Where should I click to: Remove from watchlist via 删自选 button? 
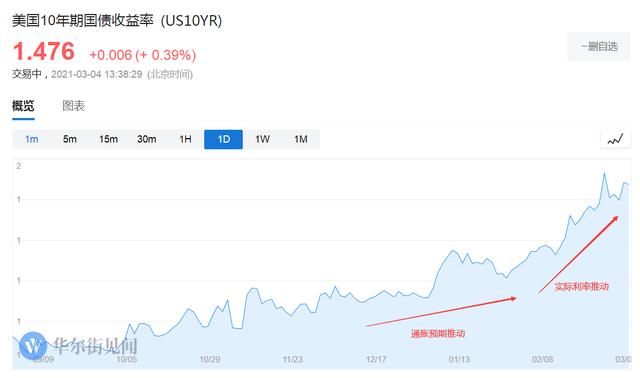click(599, 47)
